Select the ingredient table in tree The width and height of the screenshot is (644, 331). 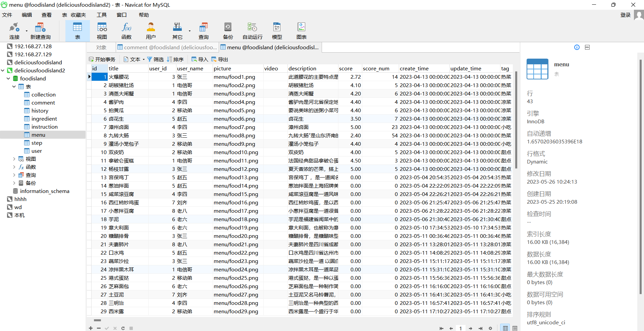[x=44, y=119]
